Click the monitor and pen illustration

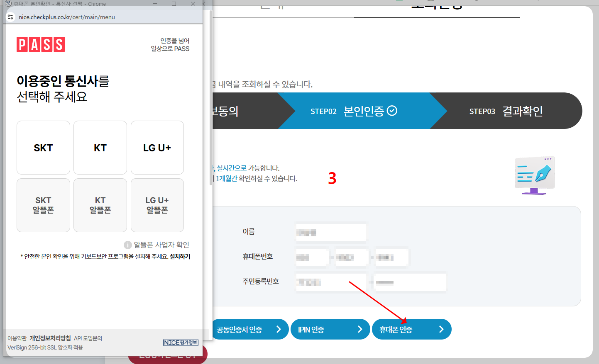click(535, 176)
